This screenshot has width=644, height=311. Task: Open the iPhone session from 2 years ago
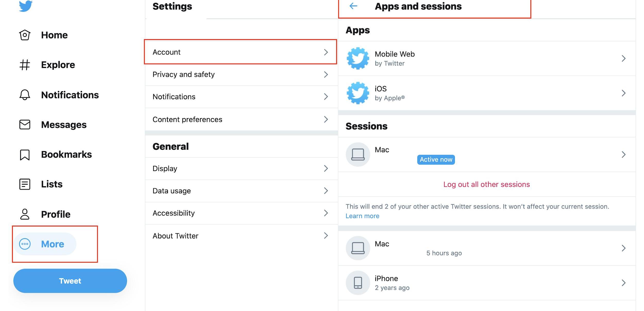click(x=486, y=283)
